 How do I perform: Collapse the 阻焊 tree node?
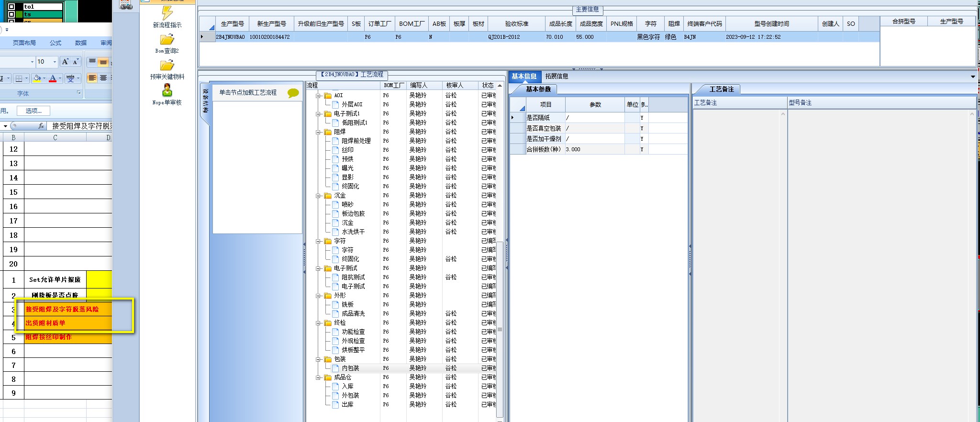coord(319,132)
